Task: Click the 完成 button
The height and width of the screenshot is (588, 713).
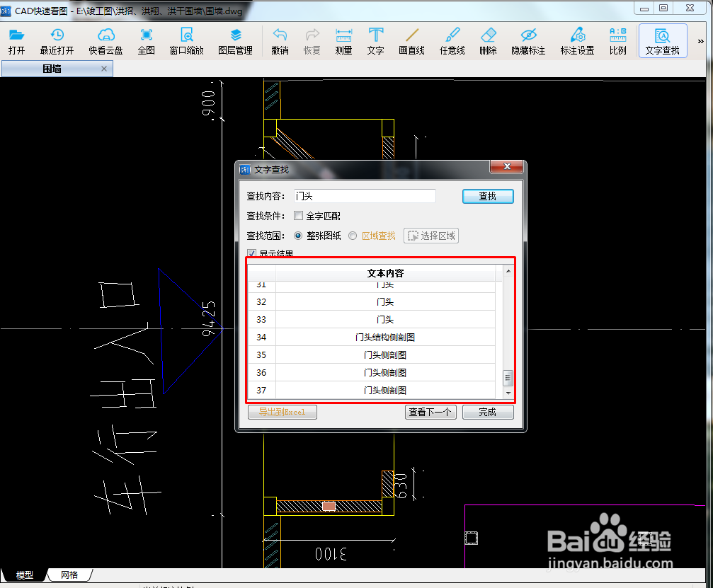Action: click(488, 412)
